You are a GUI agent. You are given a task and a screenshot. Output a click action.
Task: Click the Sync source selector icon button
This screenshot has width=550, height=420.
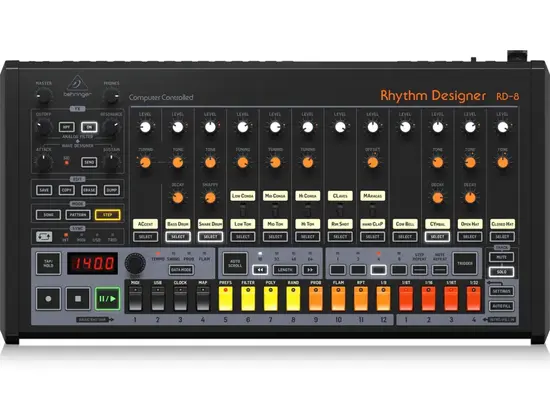click(x=44, y=236)
